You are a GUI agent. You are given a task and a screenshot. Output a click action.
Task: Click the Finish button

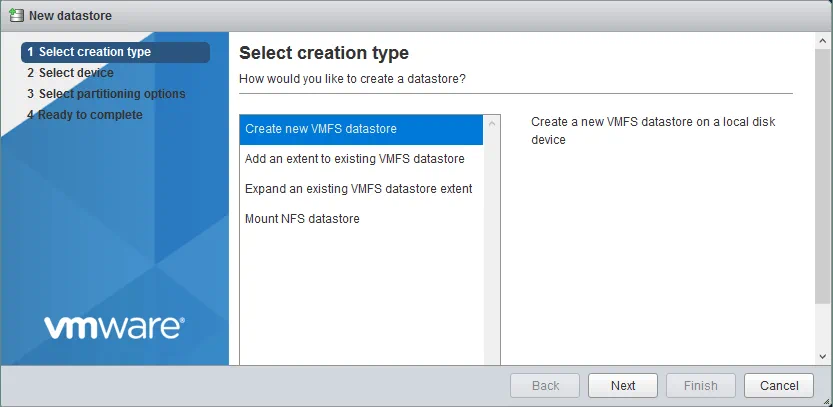701,386
